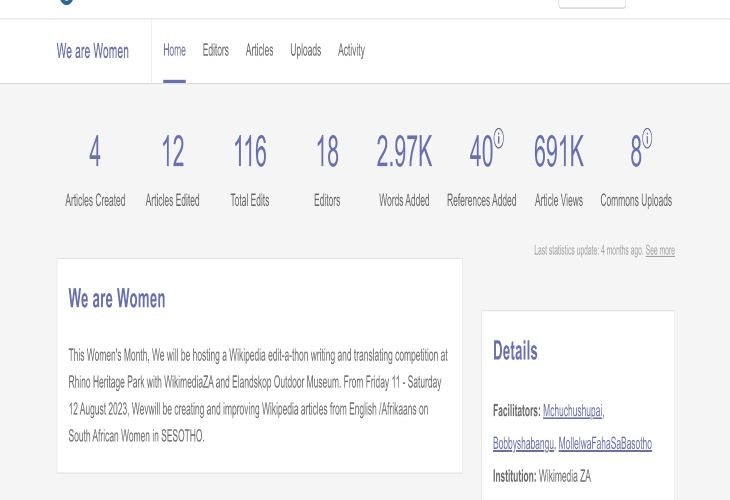Switch to the Editors tab
The width and height of the screenshot is (730, 500).
(215, 50)
